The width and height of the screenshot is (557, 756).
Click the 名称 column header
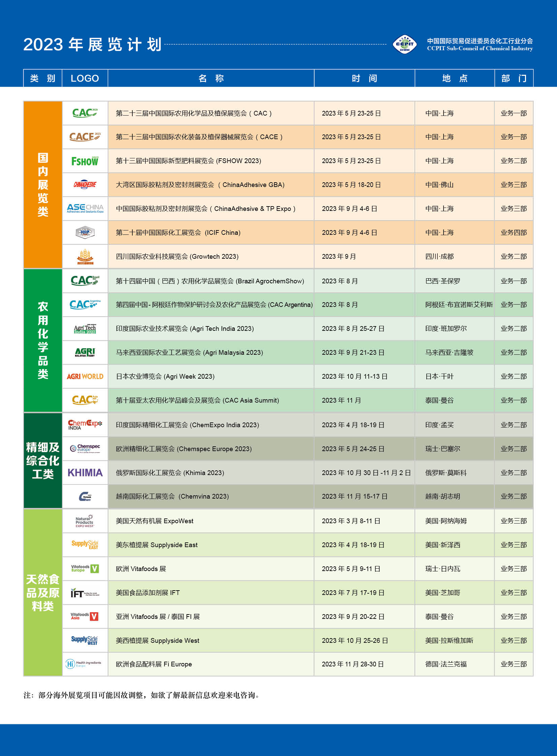211,78
